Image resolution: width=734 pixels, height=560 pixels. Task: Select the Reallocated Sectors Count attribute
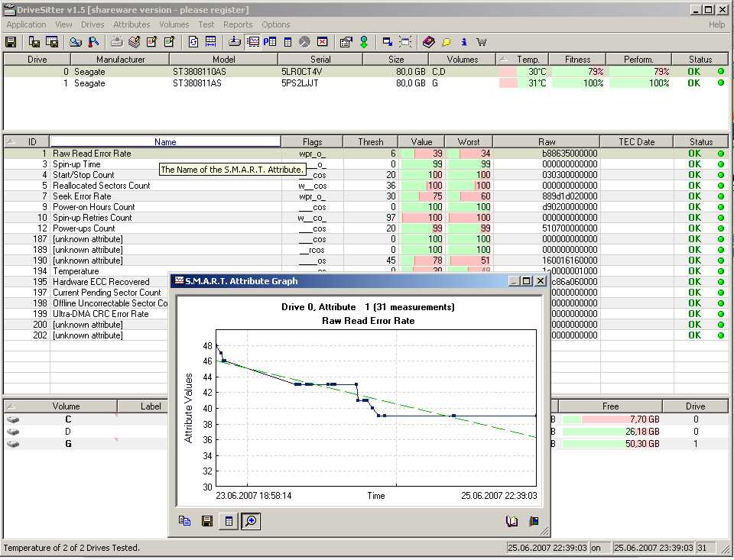pyautogui.click(x=365, y=186)
